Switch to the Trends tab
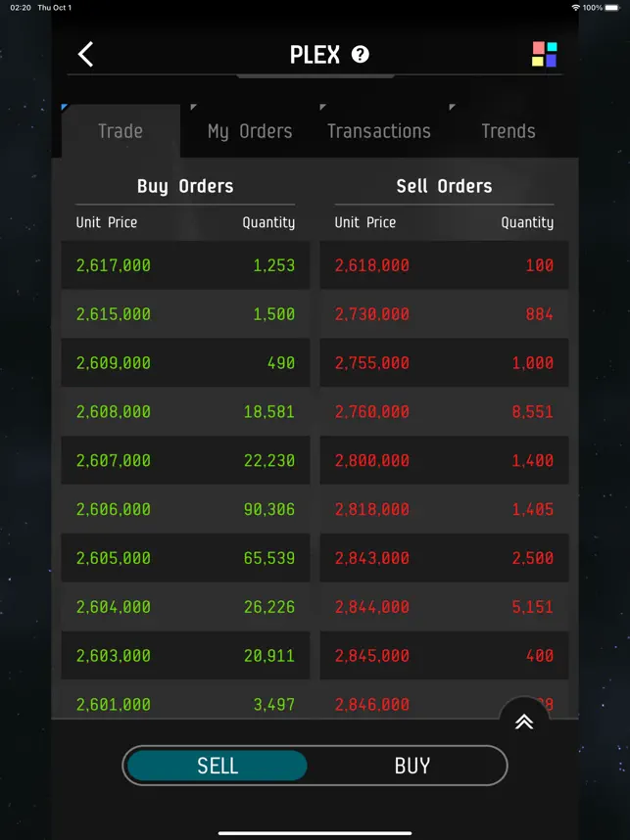 coord(509,131)
